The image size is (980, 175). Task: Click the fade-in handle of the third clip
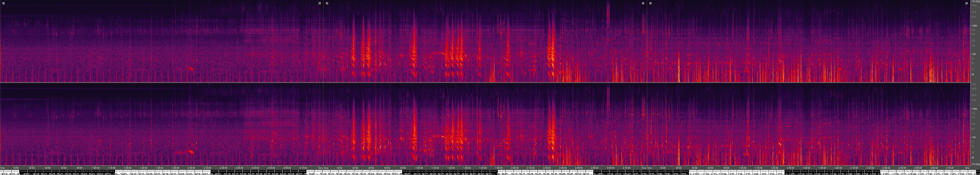[651, 3]
